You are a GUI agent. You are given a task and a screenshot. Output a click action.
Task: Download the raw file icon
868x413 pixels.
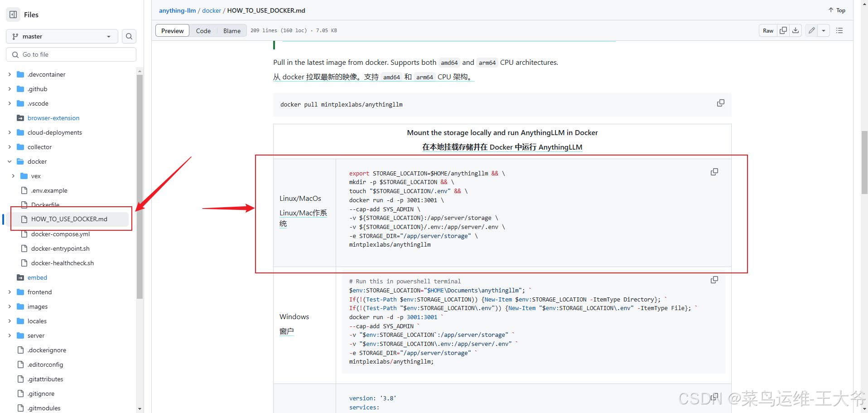pyautogui.click(x=796, y=30)
